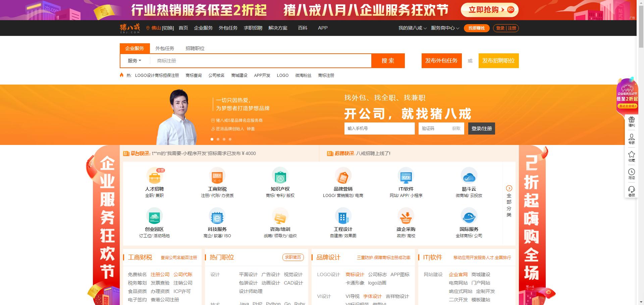Open the 筋斗云 cloud icon
This screenshot has width=644, height=305.
tap(469, 175)
